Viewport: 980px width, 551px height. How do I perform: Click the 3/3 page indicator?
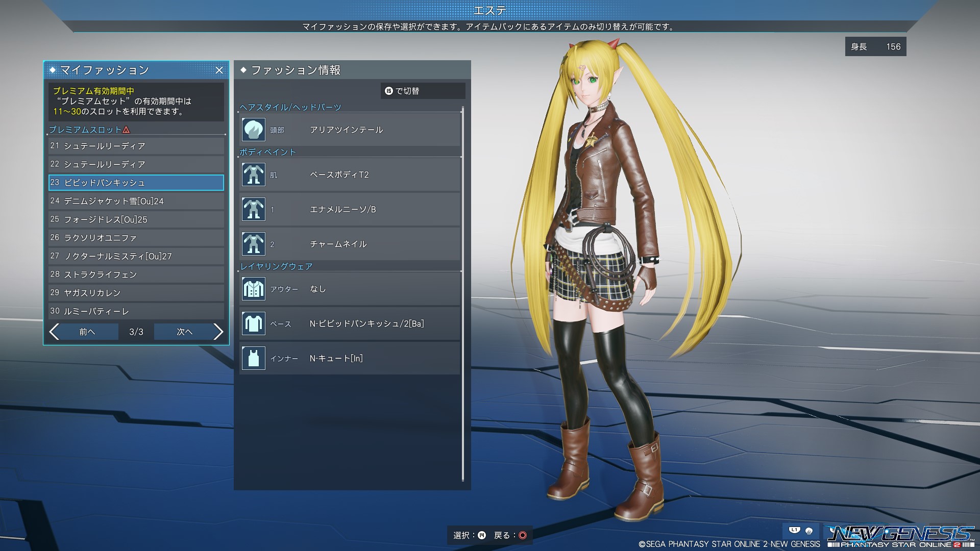coord(136,332)
